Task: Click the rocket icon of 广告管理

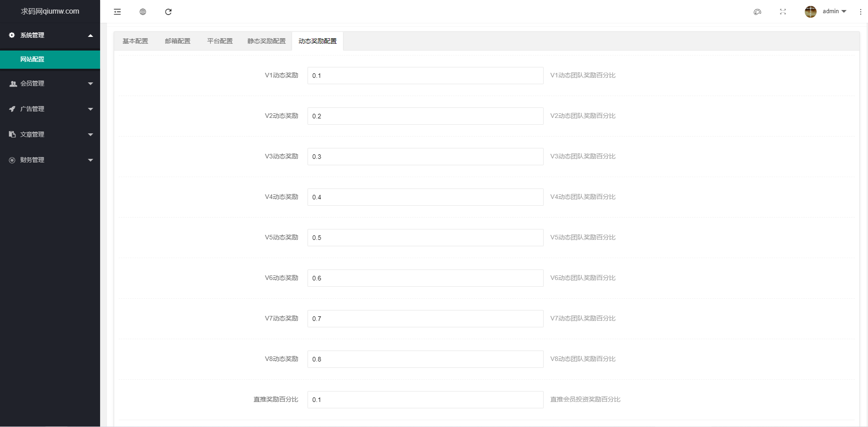Action: point(12,109)
